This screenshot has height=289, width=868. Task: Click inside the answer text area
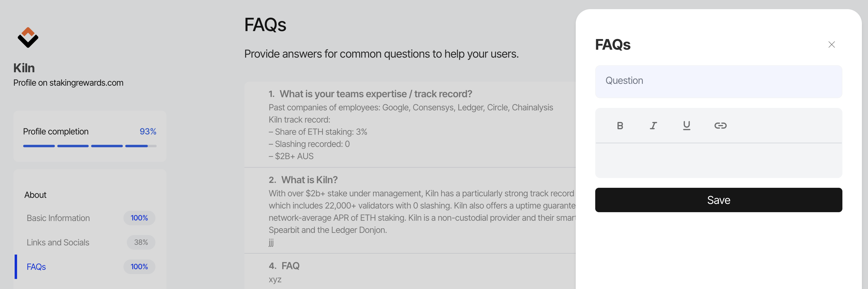[x=718, y=161]
